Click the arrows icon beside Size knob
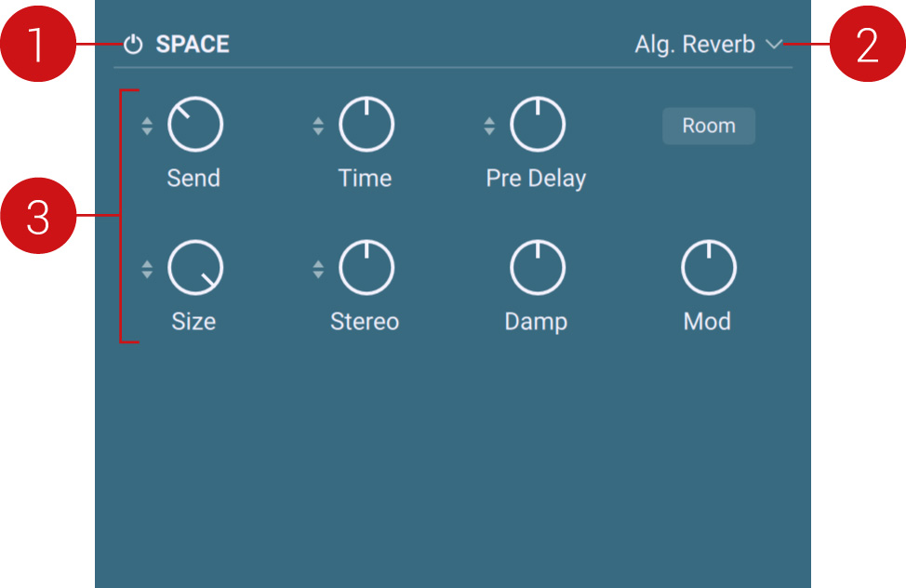This screenshot has width=906, height=588. tap(146, 270)
